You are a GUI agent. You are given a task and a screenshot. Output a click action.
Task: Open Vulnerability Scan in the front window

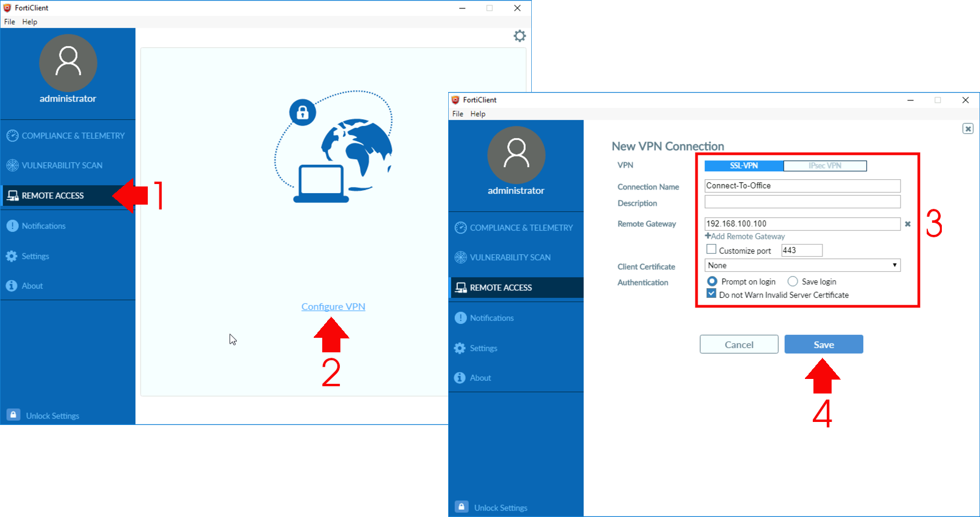503,257
